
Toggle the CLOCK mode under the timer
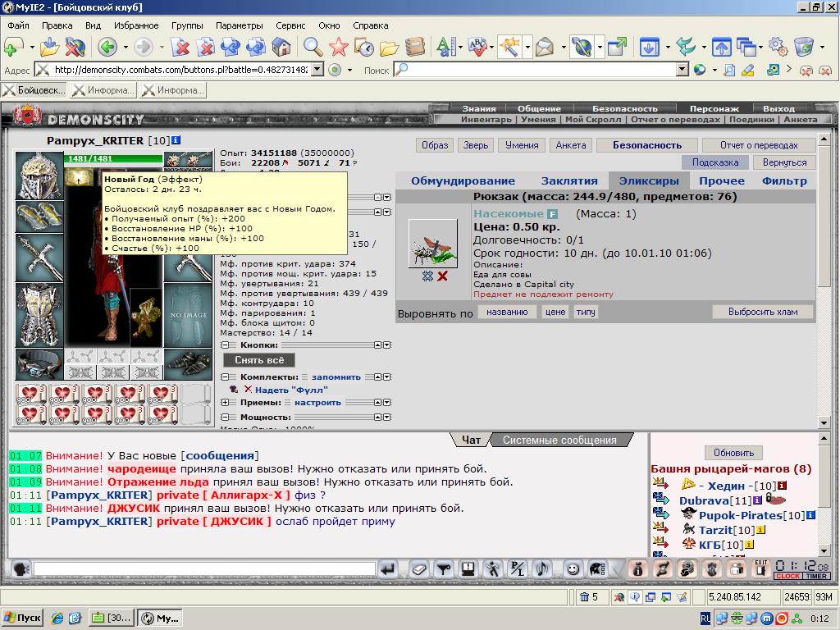[788, 576]
